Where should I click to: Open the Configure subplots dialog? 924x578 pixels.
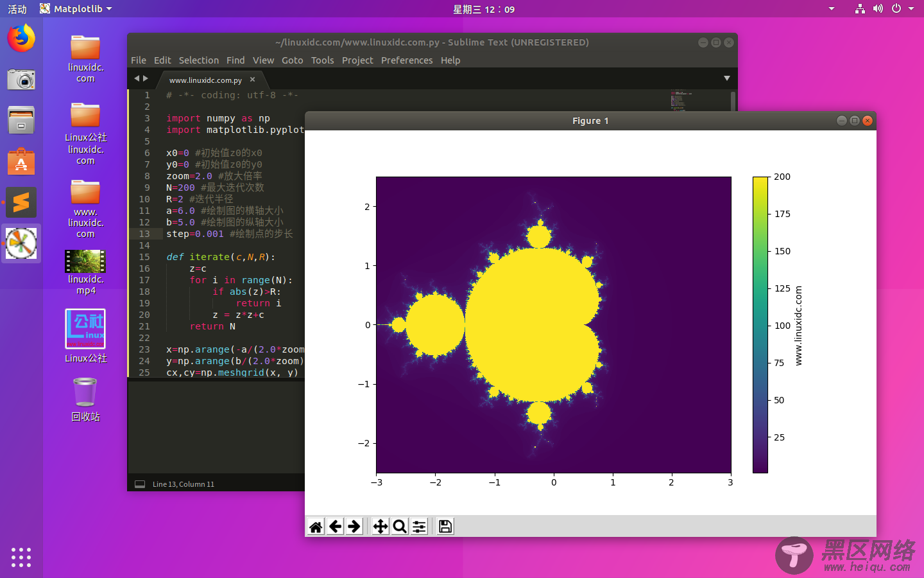click(419, 527)
